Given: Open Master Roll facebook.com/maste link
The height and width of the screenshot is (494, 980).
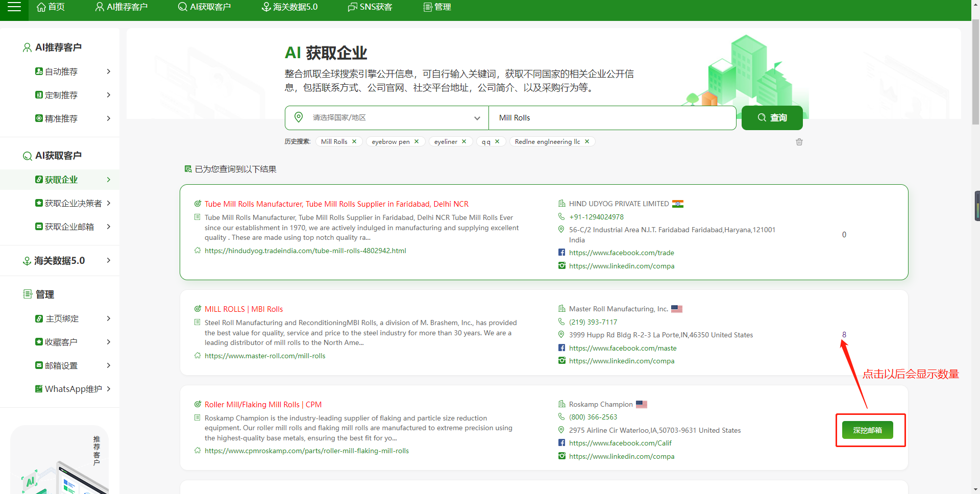Looking at the screenshot, I should pyautogui.click(x=623, y=348).
